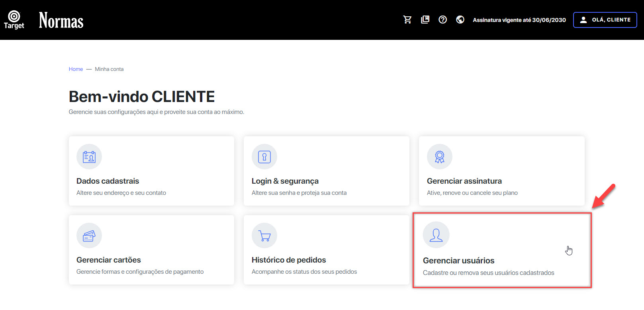Open the help question mark icon

(442, 20)
